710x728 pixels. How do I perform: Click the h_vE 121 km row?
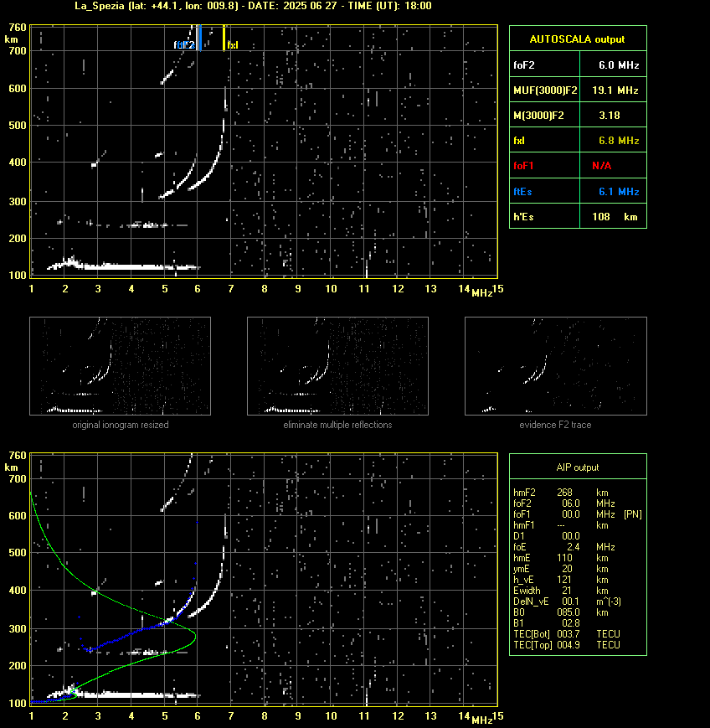561,580
